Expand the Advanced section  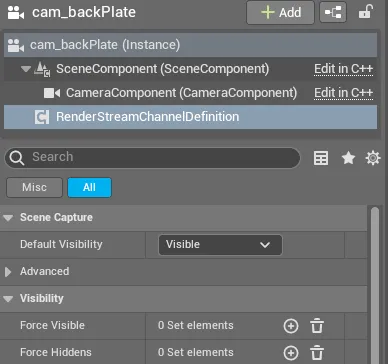pyautogui.click(x=8, y=272)
